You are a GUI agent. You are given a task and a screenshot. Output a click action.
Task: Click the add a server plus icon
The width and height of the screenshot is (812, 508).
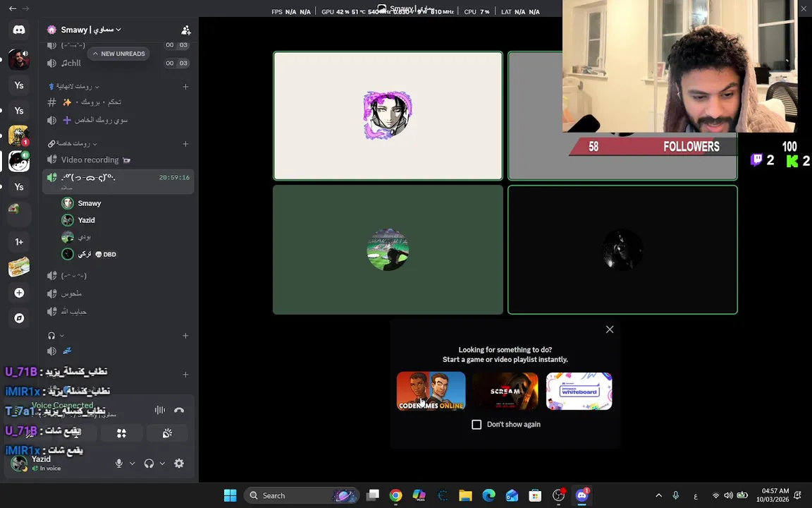[x=19, y=293]
